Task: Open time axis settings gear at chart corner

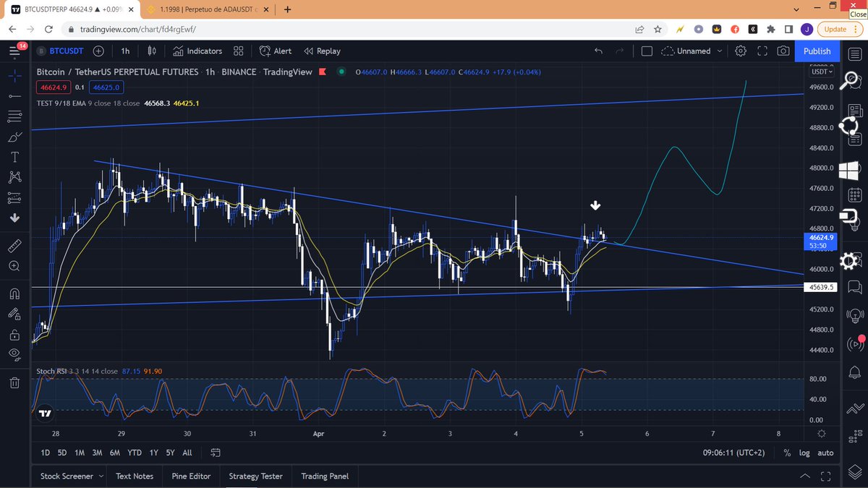Action: (821, 434)
